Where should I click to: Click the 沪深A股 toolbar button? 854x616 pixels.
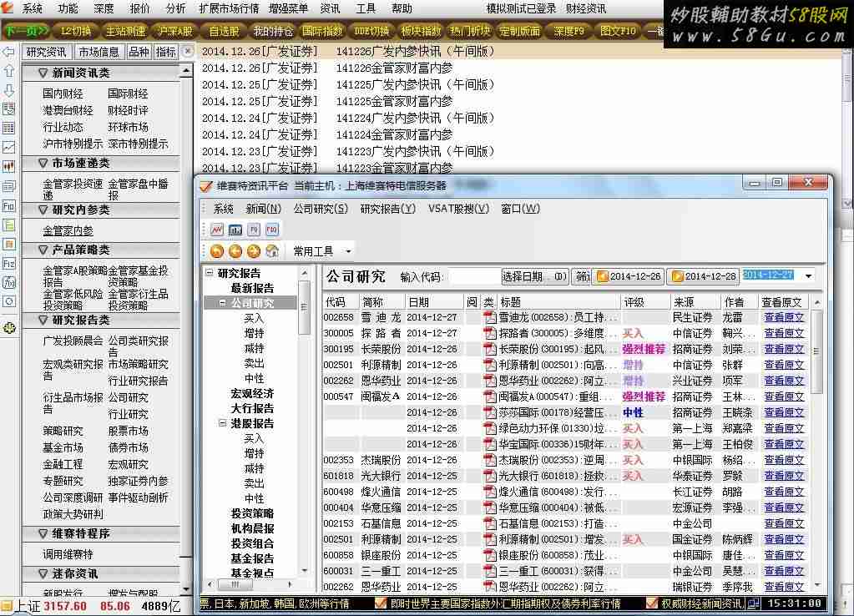coord(174,31)
